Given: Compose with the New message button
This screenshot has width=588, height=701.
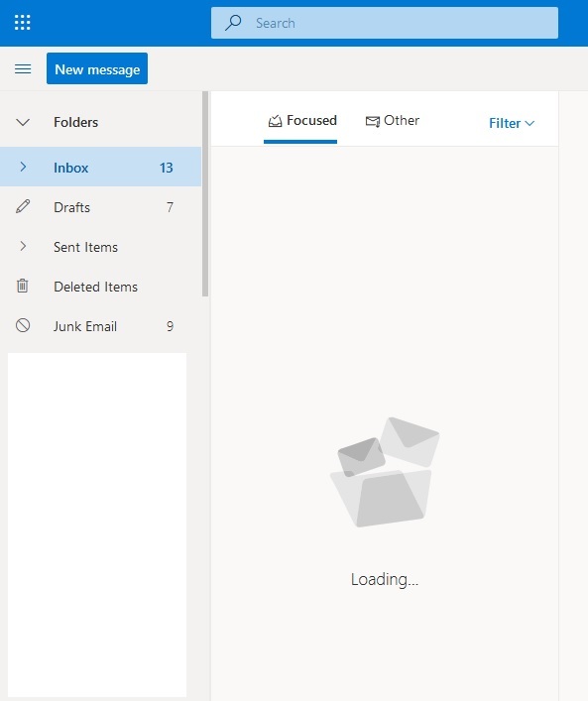Looking at the screenshot, I should coord(97,68).
